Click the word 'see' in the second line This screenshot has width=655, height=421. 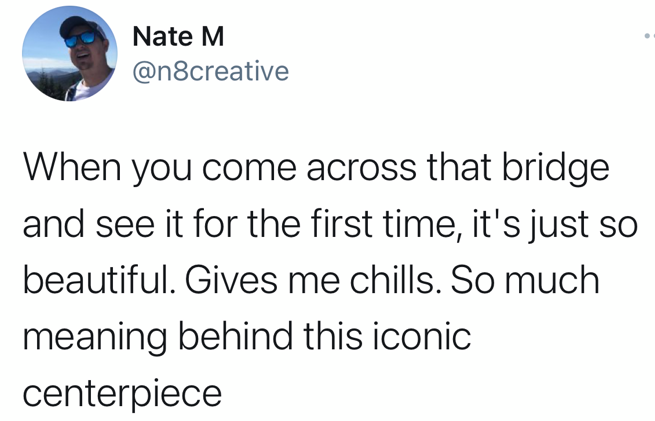125,226
